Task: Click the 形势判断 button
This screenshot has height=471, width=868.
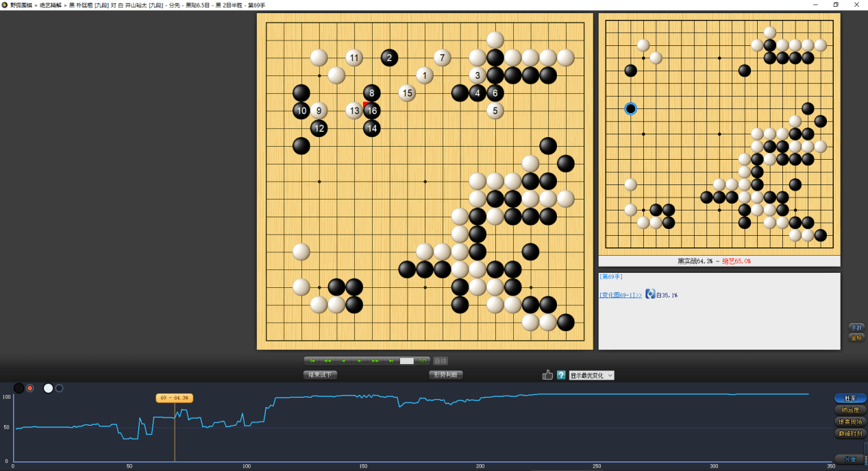Action: point(446,375)
